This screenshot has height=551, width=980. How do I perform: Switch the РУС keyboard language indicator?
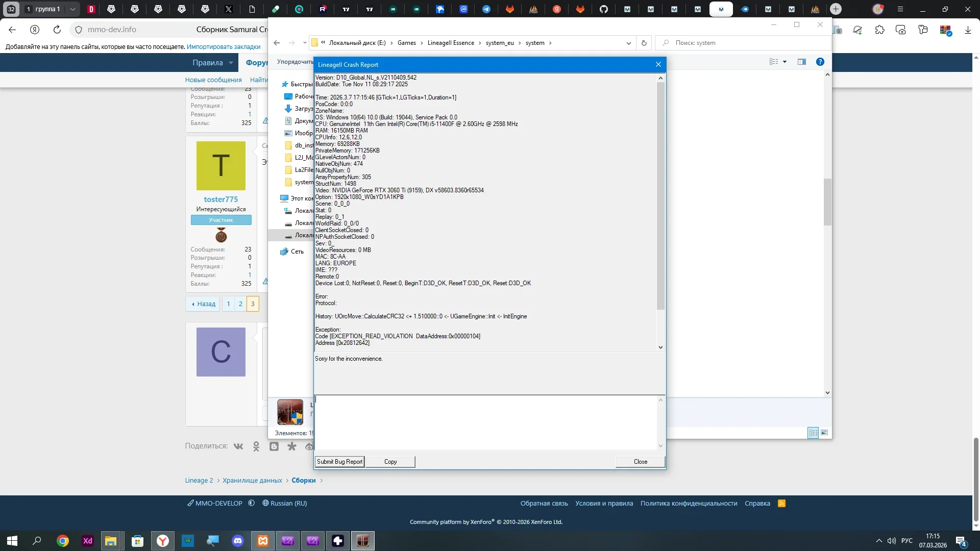coord(907,541)
